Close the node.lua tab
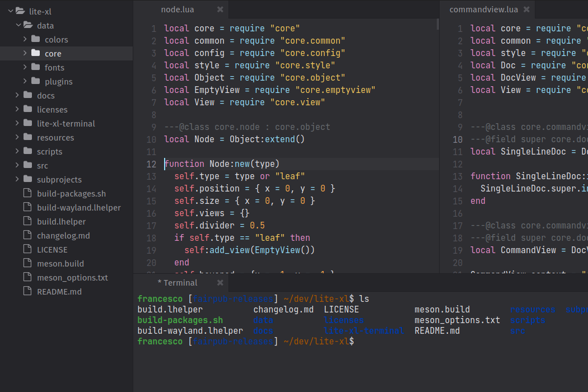588x392 pixels. (220, 10)
